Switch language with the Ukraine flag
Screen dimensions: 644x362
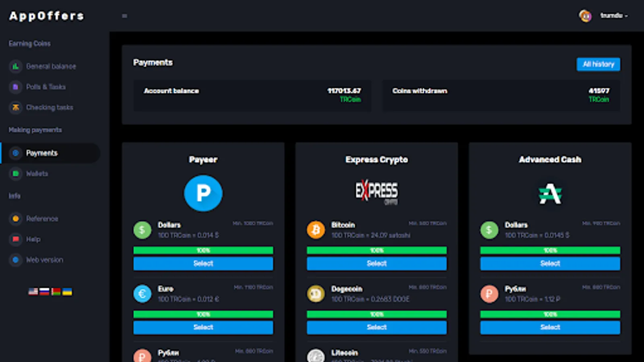(x=67, y=292)
